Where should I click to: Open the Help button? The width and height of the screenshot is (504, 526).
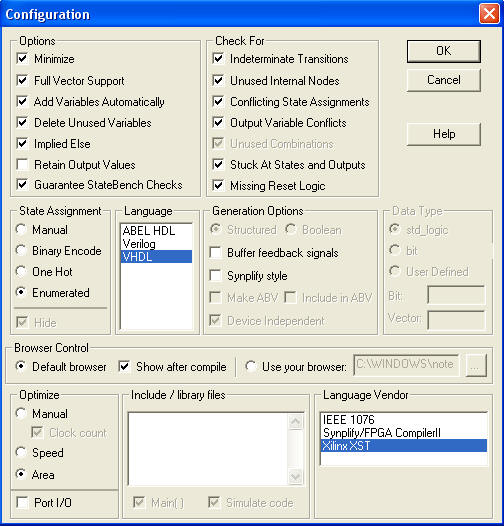pos(444,134)
